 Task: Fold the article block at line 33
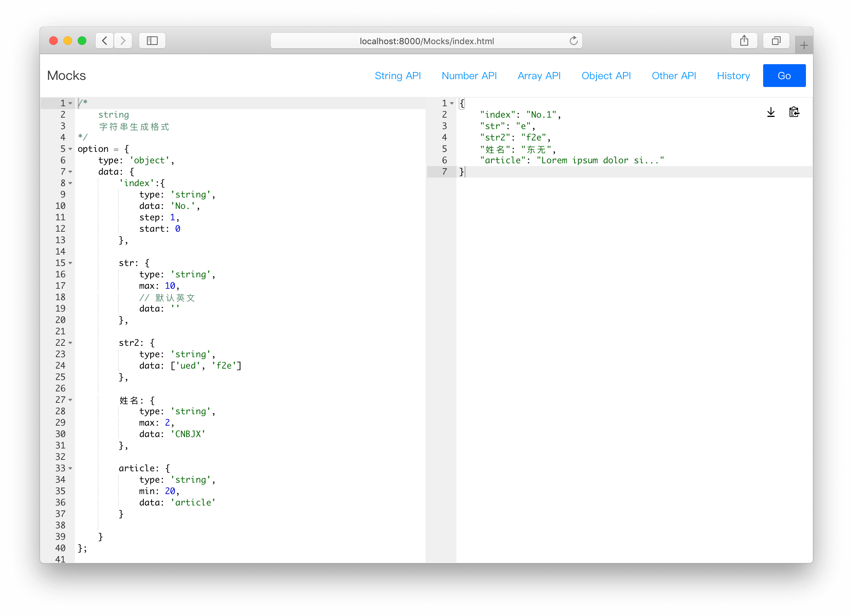click(x=70, y=468)
